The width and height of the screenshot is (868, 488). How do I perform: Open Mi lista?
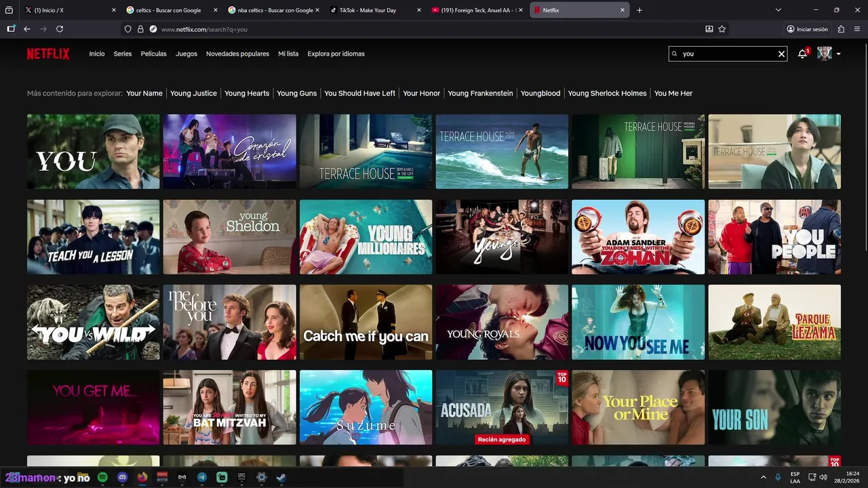pos(288,54)
